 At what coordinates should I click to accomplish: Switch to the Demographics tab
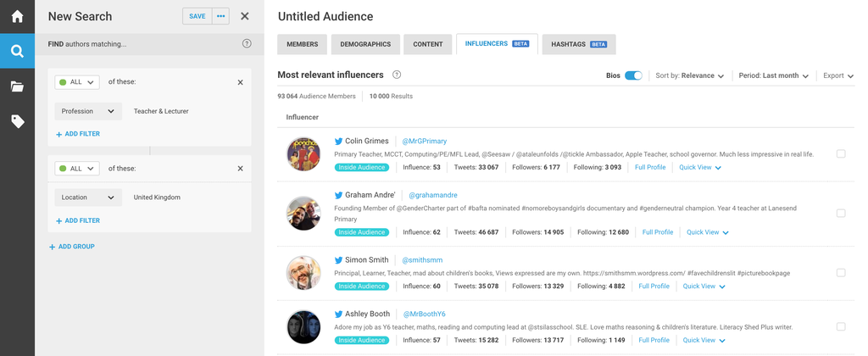point(365,44)
